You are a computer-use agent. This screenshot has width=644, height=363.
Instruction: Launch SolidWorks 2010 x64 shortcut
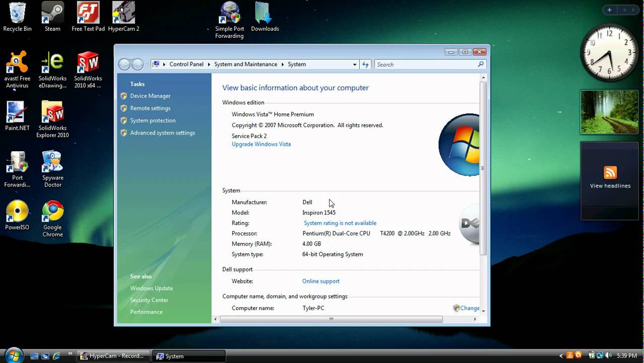(88, 70)
